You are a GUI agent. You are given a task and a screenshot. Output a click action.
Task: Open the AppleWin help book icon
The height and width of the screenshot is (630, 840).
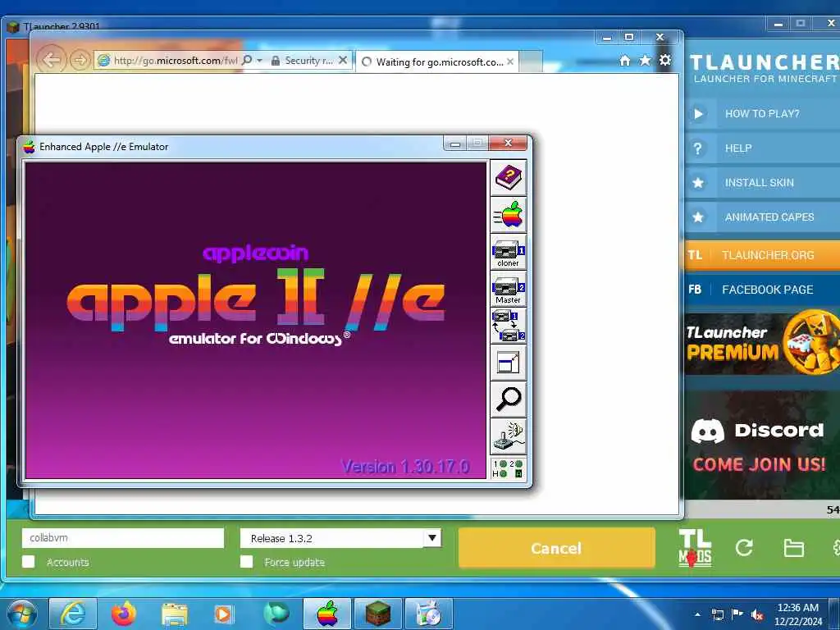(508, 178)
